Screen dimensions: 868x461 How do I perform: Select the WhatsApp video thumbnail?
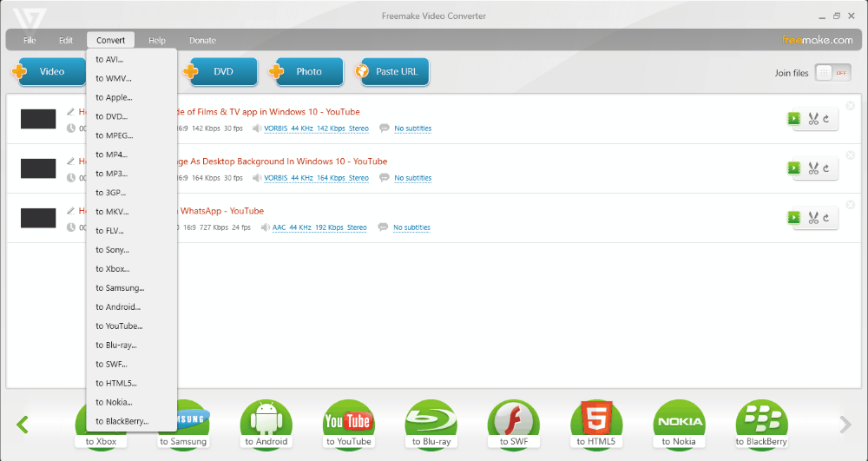click(38, 218)
